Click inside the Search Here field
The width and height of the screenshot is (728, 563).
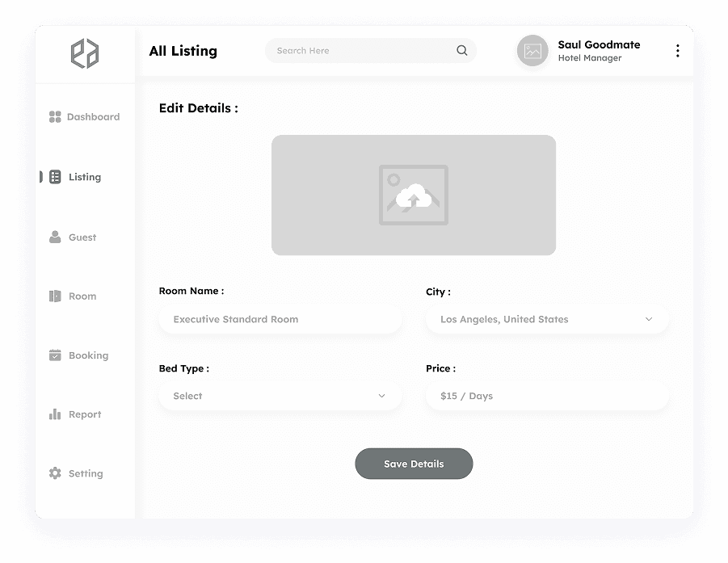(347, 50)
